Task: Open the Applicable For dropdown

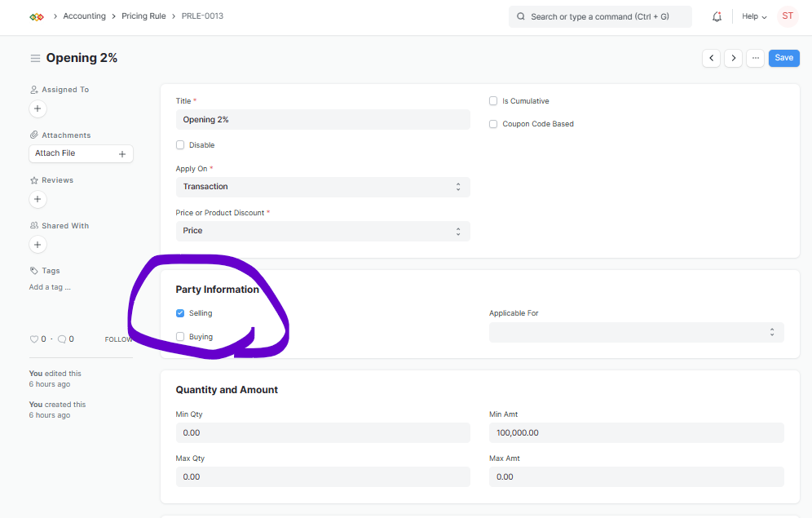Action: [637, 333]
